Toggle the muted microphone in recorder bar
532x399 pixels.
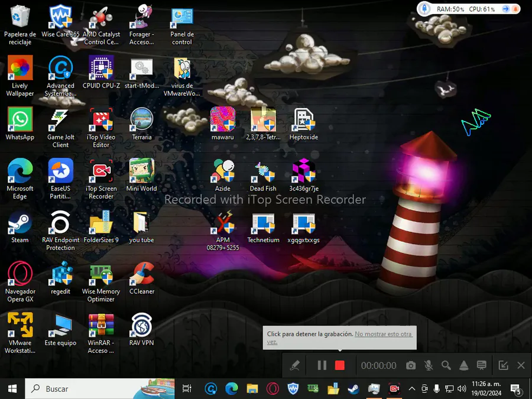[x=429, y=365]
